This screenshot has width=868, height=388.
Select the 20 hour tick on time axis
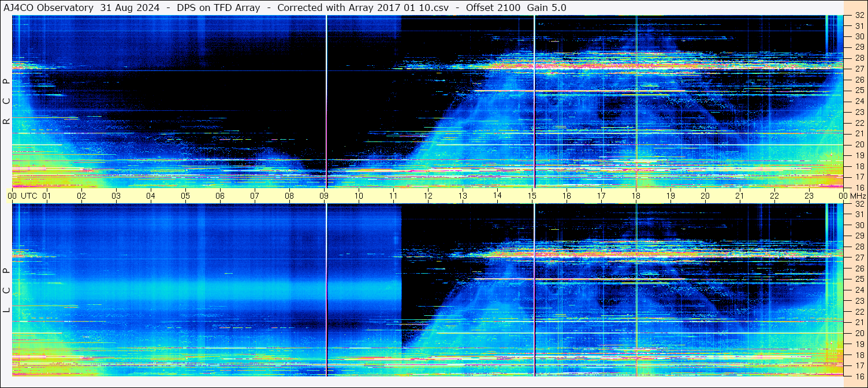tap(705, 196)
